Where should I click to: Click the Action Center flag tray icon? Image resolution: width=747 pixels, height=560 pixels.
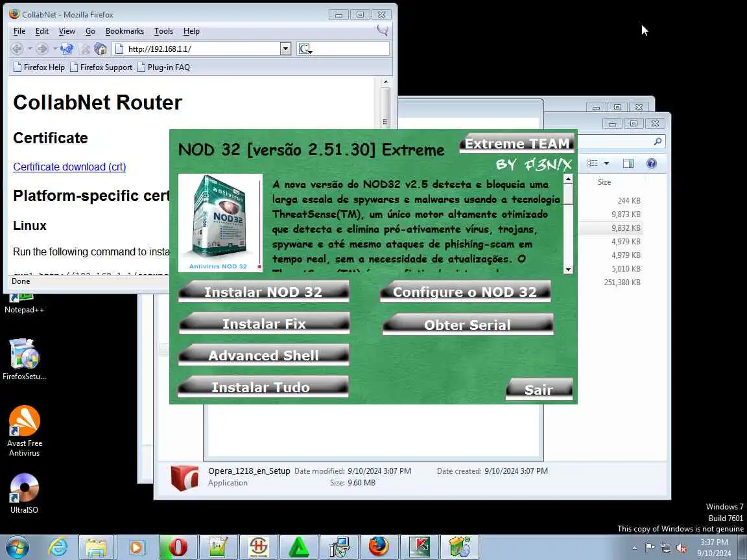click(x=649, y=548)
